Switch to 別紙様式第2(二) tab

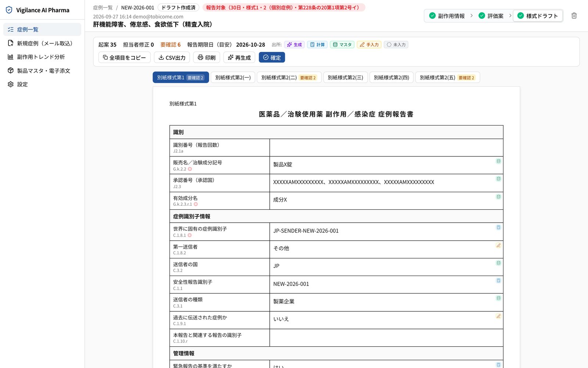click(x=289, y=77)
